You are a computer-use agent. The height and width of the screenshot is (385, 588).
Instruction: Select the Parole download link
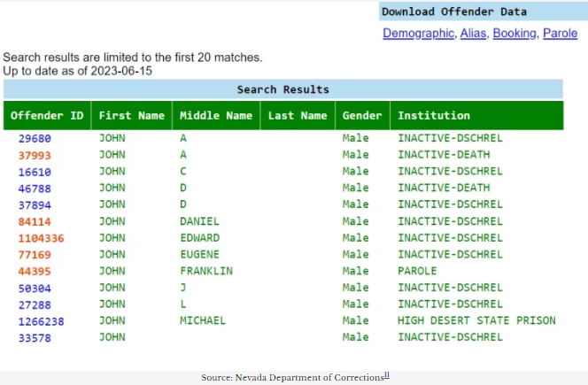pyautogui.click(x=560, y=34)
